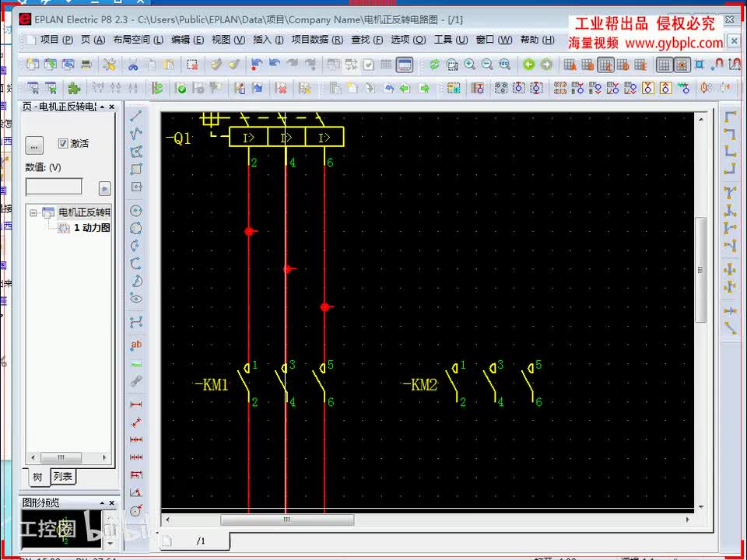
Task: Select the Polyline drawing tool
Action: tap(136, 133)
